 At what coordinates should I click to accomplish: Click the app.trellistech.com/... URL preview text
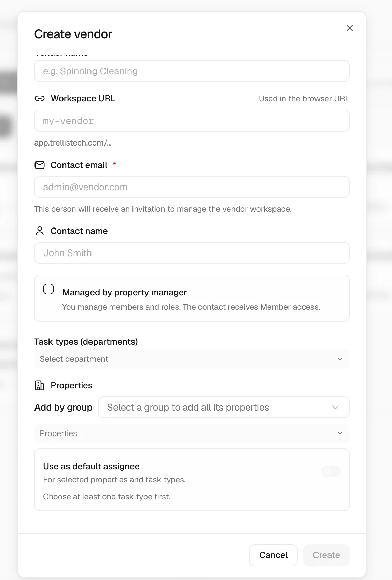(x=73, y=143)
